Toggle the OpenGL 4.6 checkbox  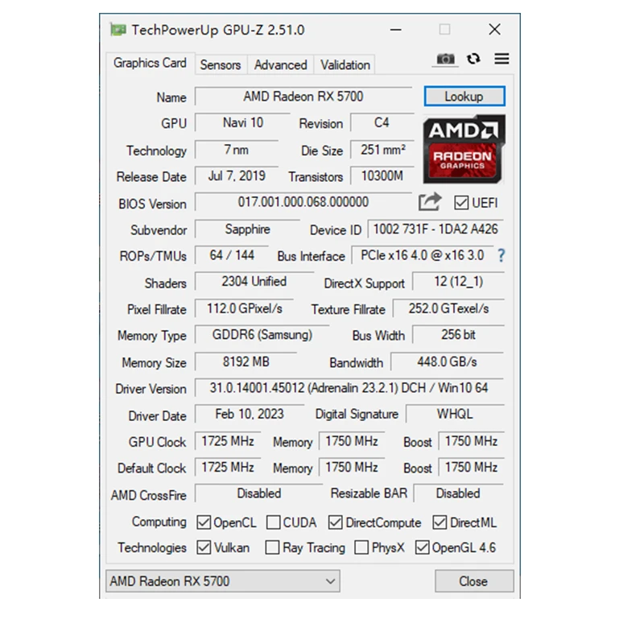(x=422, y=547)
